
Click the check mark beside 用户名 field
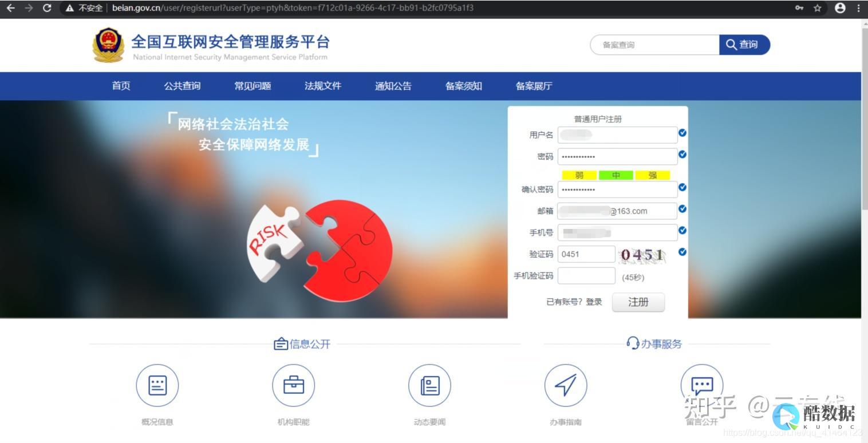tap(682, 133)
